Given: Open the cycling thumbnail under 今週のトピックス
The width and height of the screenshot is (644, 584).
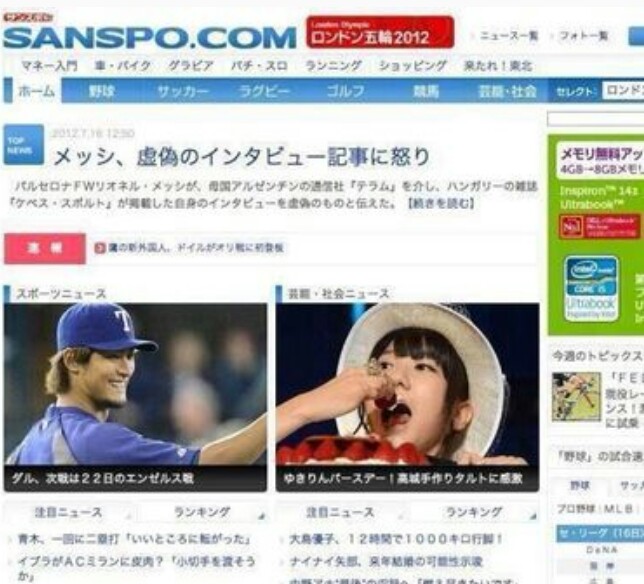Looking at the screenshot, I should pyautogui.click(x=576, y=396).
